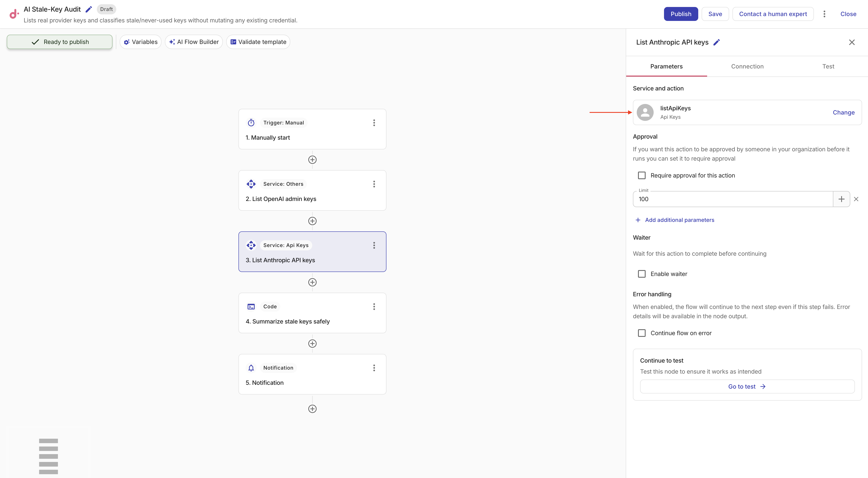Go to test this node
Screen dimensions: 868x478
[x=747, y=387]
